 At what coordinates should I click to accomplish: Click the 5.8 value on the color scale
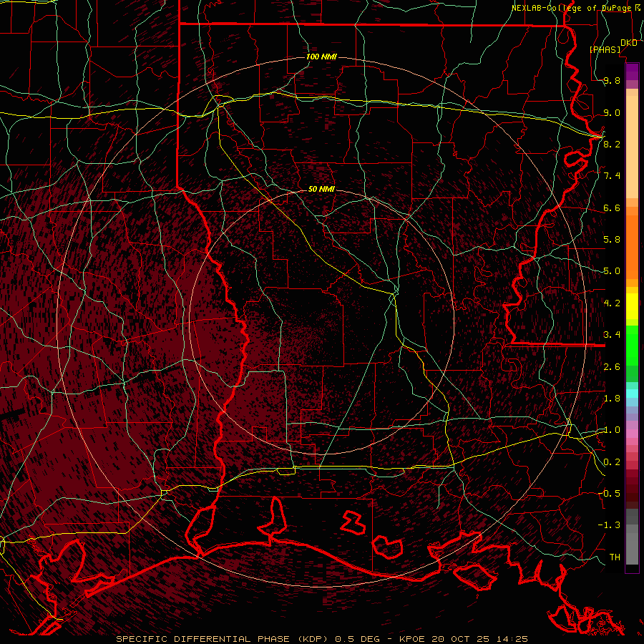click(x=612, y=240)
